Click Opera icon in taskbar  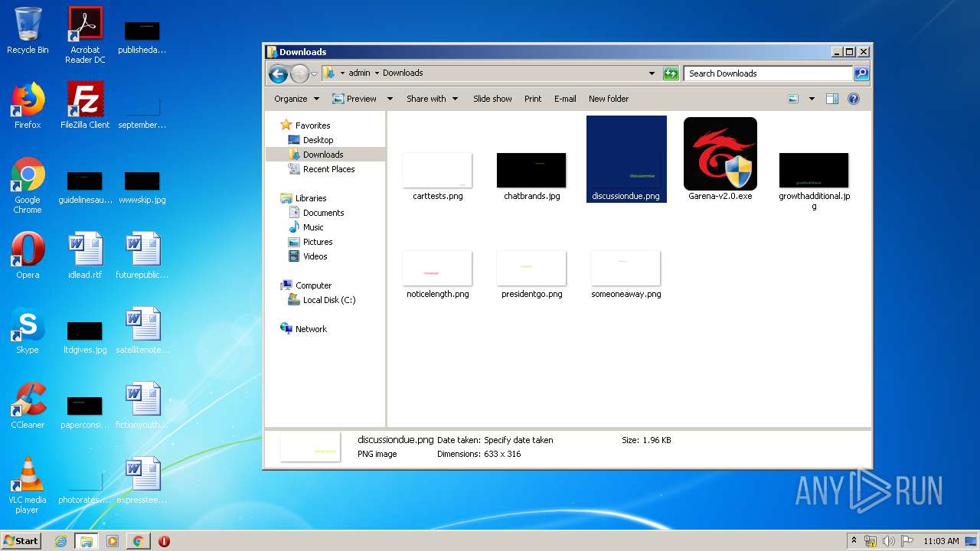[x=164, y=541]
